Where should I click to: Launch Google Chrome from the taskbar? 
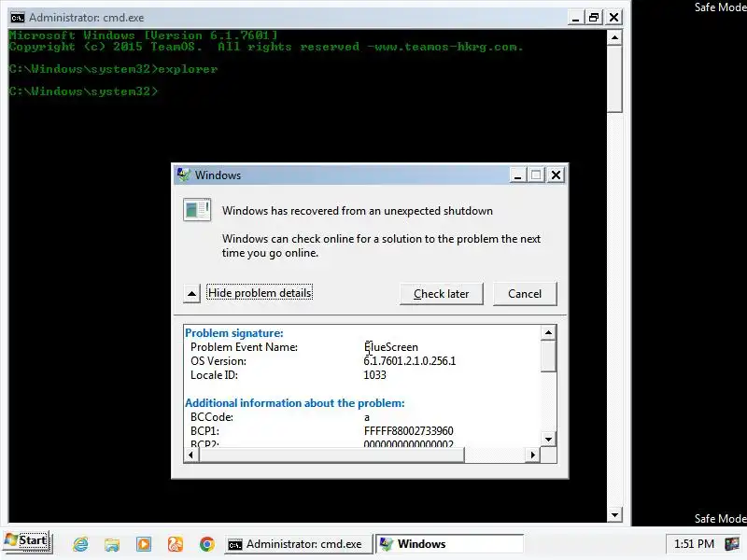[x=206, y=544]
